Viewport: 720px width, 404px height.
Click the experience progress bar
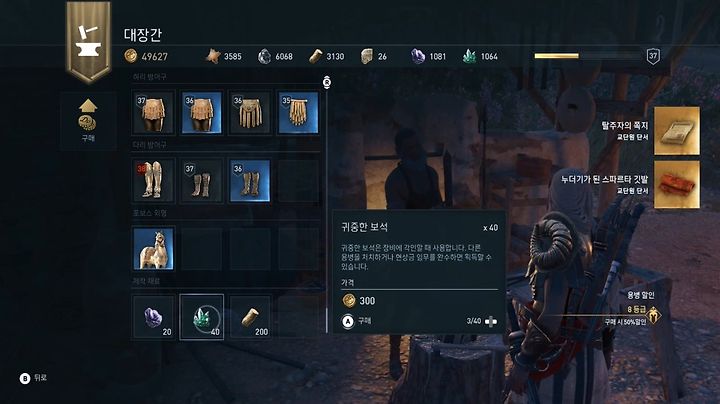pyautogui.click(x=588, y=56)
